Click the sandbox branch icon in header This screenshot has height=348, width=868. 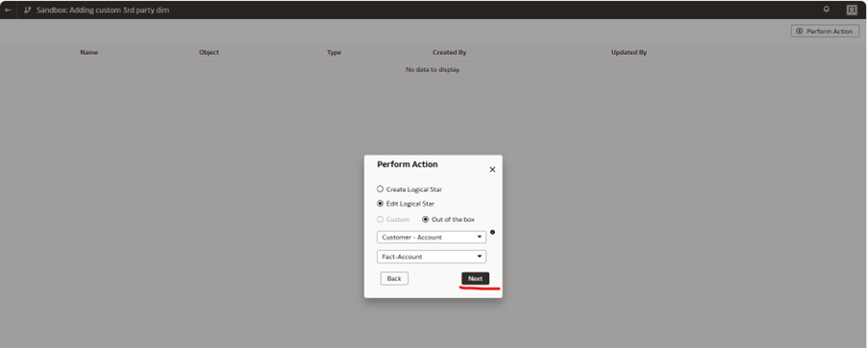[27, 10]
